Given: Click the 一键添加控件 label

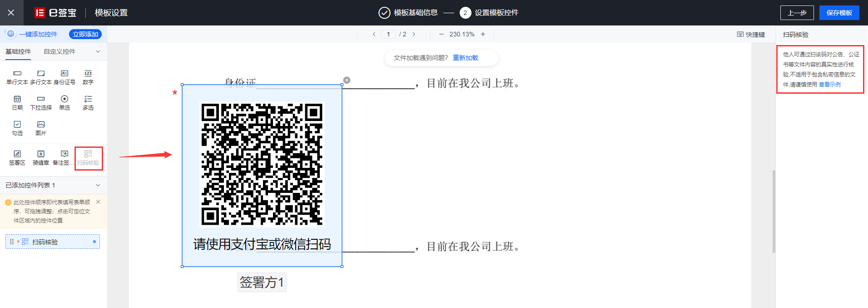Looking at the screenshot, I should pyautogui.click(x=38, y=34).
